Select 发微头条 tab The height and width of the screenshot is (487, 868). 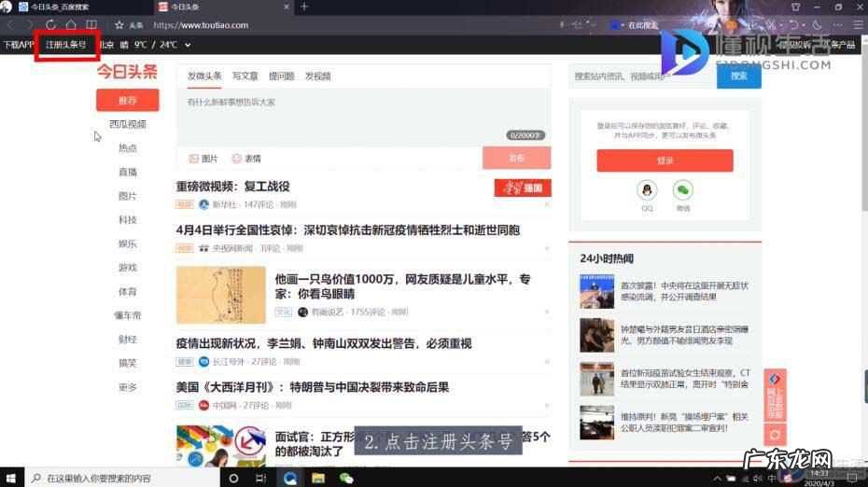click(204, 77)
